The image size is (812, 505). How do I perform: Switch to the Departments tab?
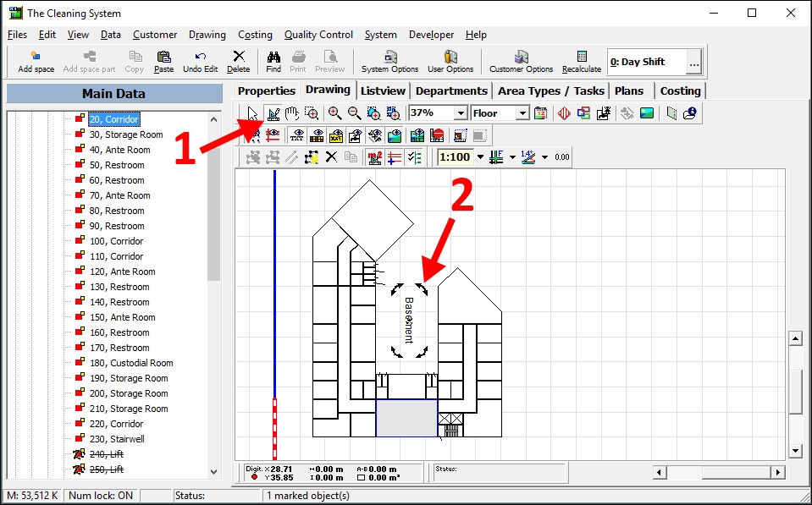tap(451, 91)
